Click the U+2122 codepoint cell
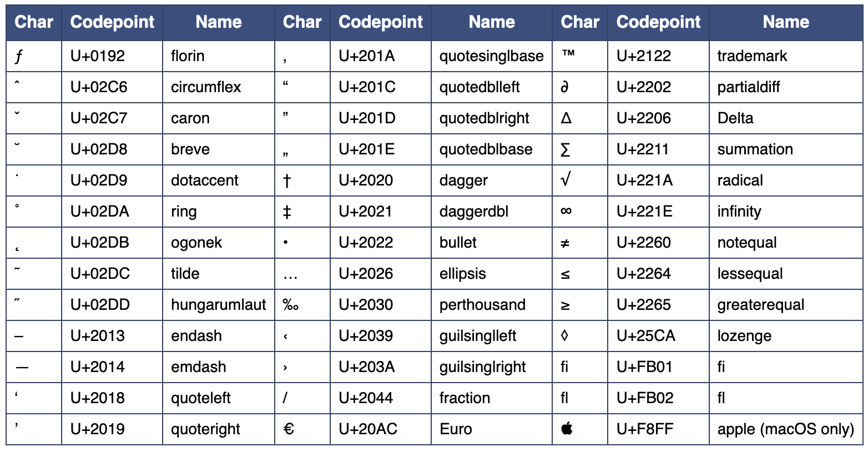The height and width of the screenshot is (452, 868). pyautogui.click(x=644, y=56)
